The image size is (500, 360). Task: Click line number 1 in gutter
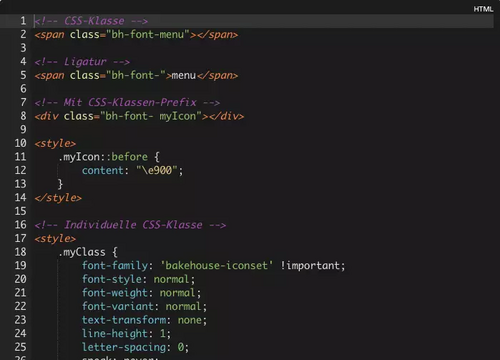coord(23,21)
